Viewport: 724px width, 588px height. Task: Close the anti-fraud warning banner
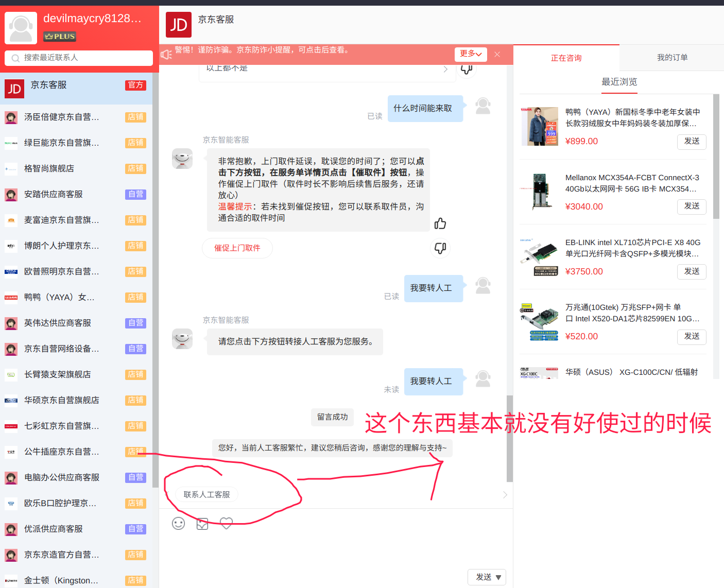[x=497, y=54]
